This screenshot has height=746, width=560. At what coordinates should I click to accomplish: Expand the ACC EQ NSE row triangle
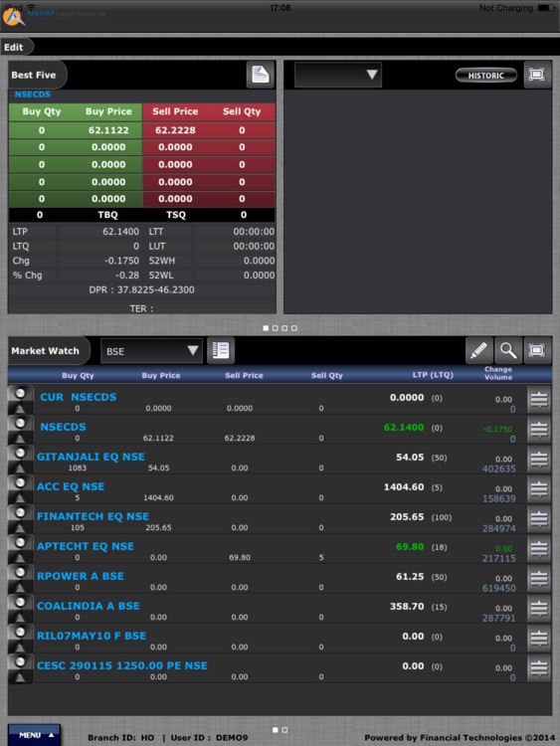coord(20,497)
